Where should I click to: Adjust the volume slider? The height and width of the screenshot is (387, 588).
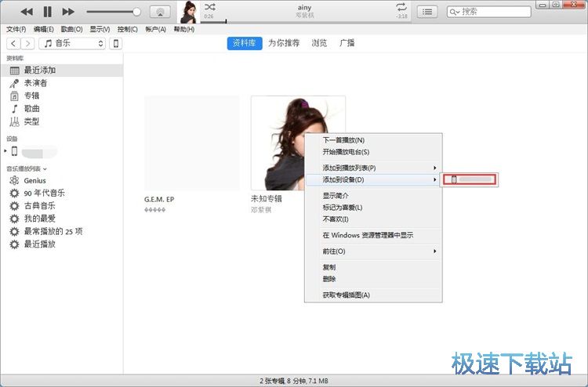point(112,12)
